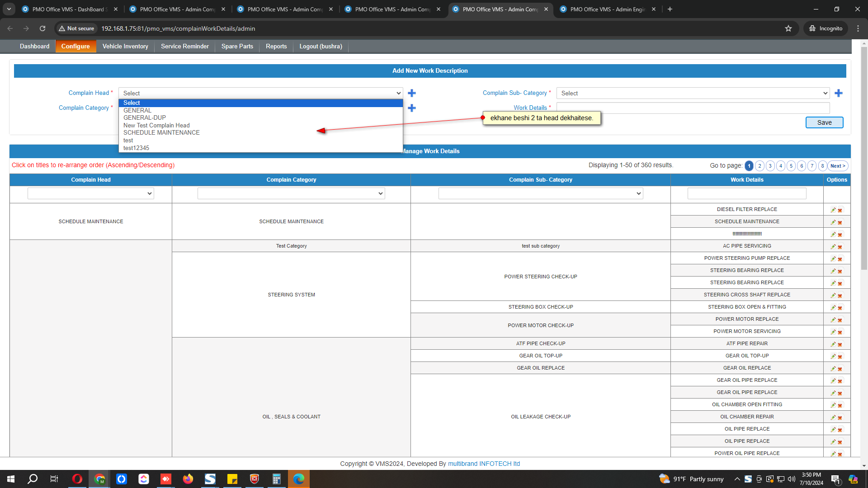The image size is (868, 488).
Task: Sort by the Work Details column header
Action: click(x=746, y=180)
